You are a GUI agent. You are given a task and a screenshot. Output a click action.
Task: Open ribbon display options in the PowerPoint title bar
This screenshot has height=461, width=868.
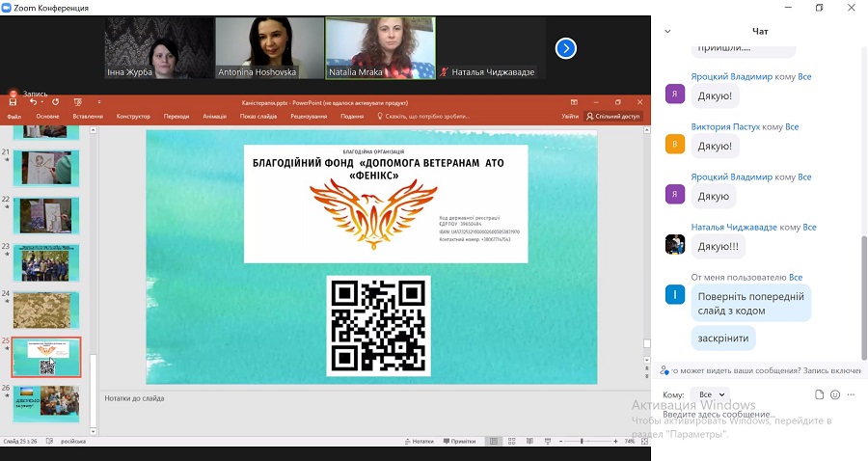(x=574, y=102)
